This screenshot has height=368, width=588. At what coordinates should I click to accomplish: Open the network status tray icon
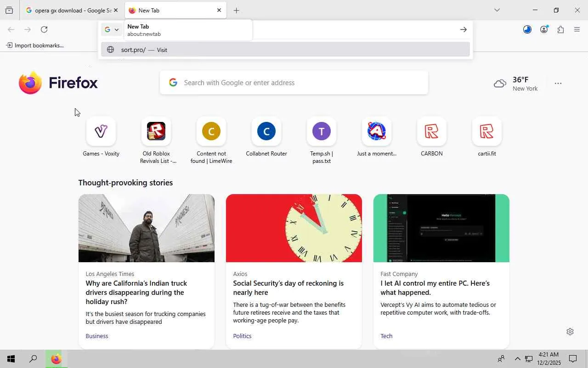529,359
